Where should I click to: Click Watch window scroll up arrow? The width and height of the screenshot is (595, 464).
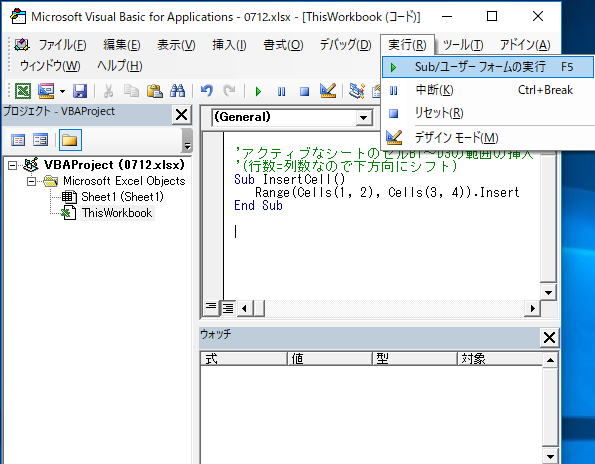click(550, 360)
